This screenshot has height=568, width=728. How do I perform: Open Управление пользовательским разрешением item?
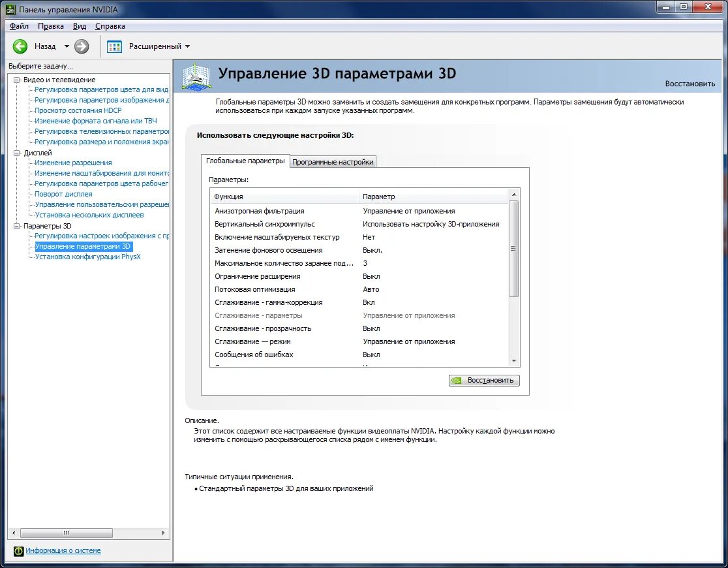click(102, 204)
